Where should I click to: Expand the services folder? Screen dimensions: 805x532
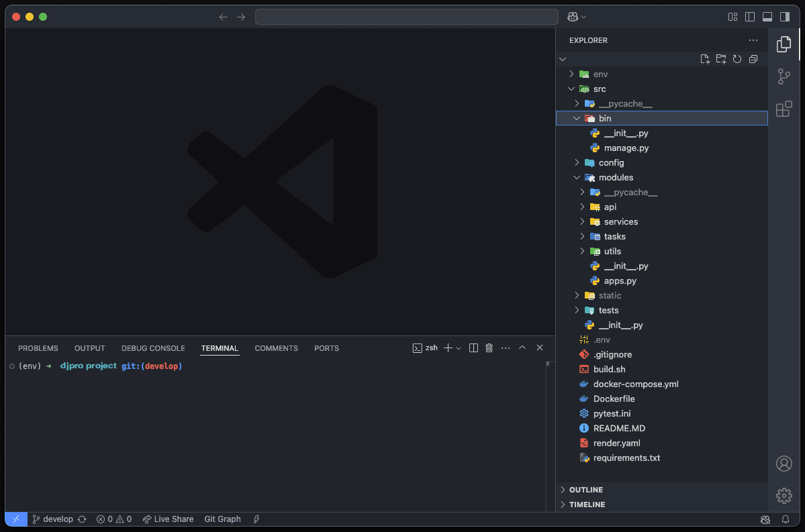tap(662, 221)
